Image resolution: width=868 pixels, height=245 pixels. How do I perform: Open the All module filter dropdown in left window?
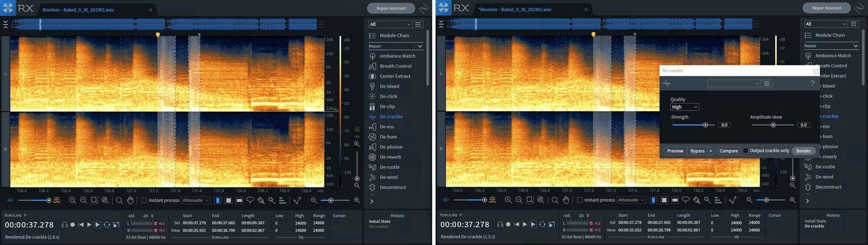pos(390,24)
